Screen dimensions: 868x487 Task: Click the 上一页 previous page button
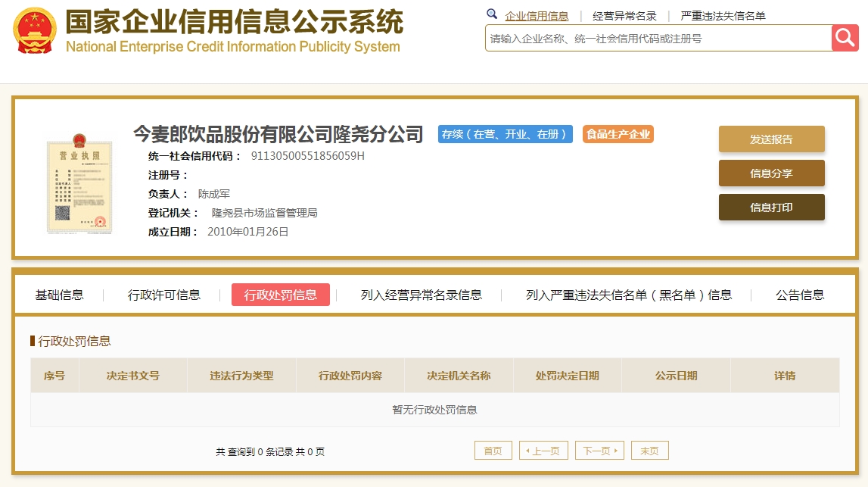[x=543, y=451]
